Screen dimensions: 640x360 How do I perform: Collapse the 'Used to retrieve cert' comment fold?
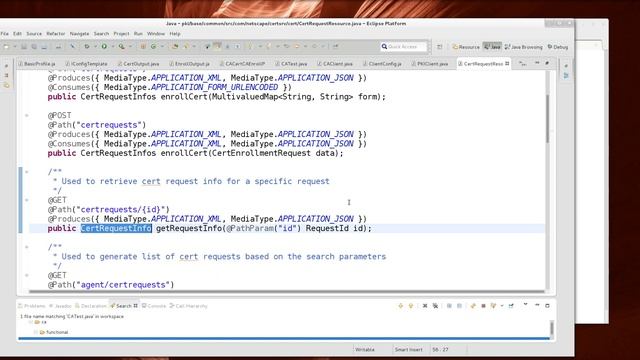[27, 172]
